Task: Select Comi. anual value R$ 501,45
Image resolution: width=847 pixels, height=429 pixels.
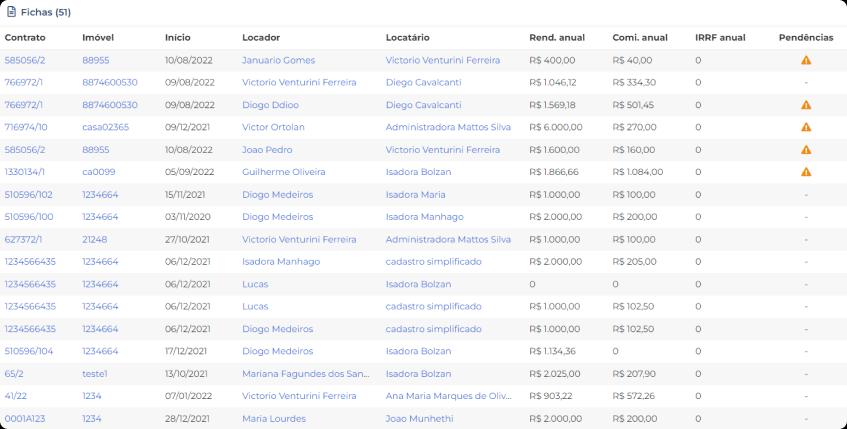Action: point(633,105)
